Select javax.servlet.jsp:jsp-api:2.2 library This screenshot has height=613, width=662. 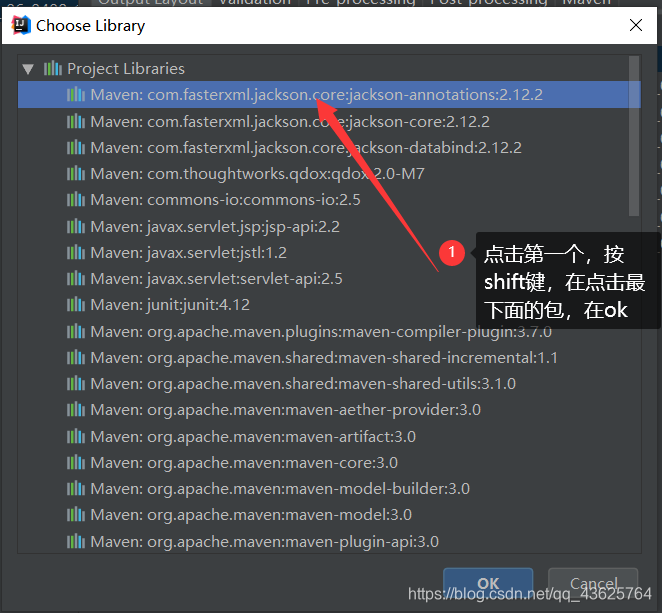(215, 227)
